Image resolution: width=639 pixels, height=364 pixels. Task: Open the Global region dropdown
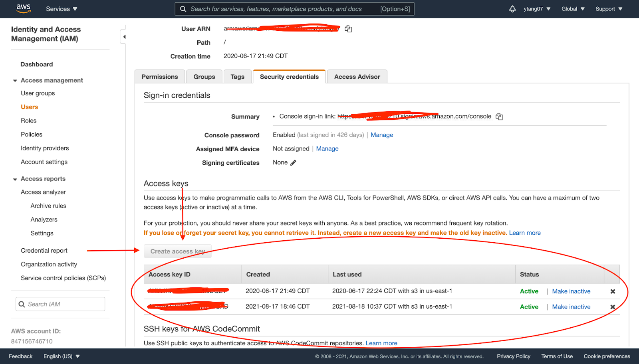click(573, 9)
